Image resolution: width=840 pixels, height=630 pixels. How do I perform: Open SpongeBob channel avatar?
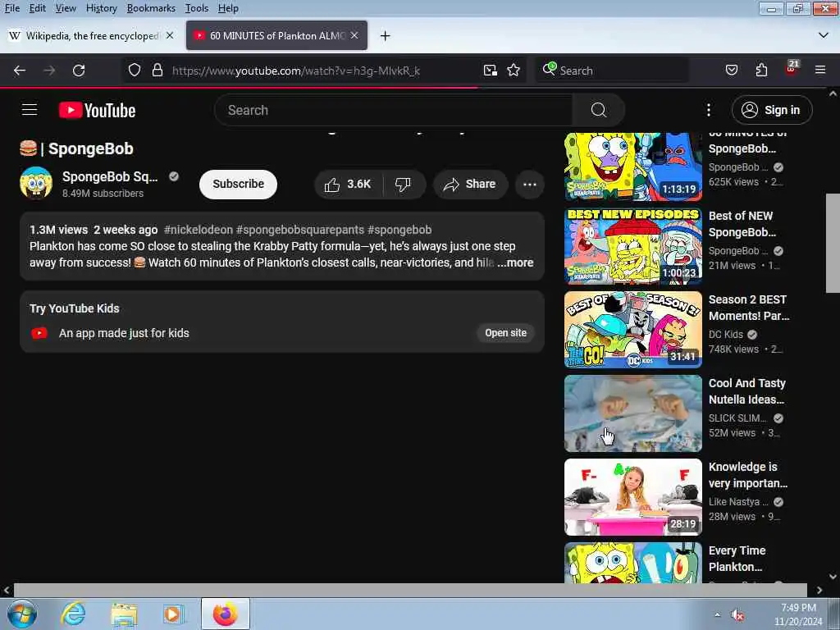click(x=36, y=183)
